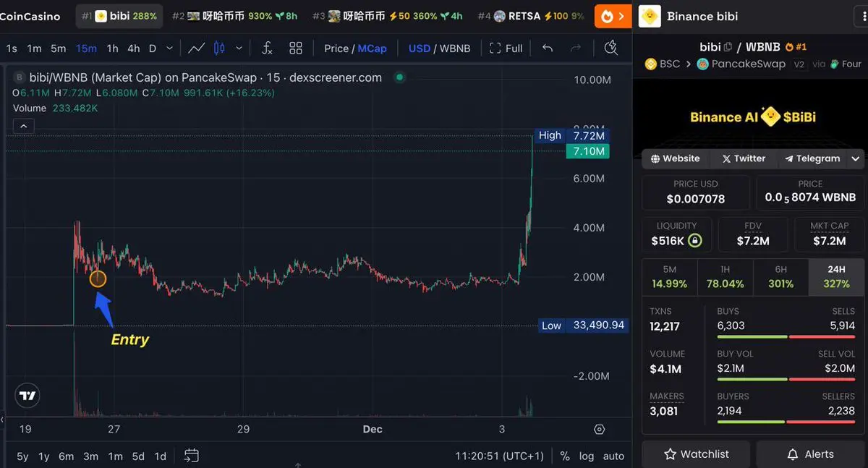Set chart range to 3m

tap(90, 456)
